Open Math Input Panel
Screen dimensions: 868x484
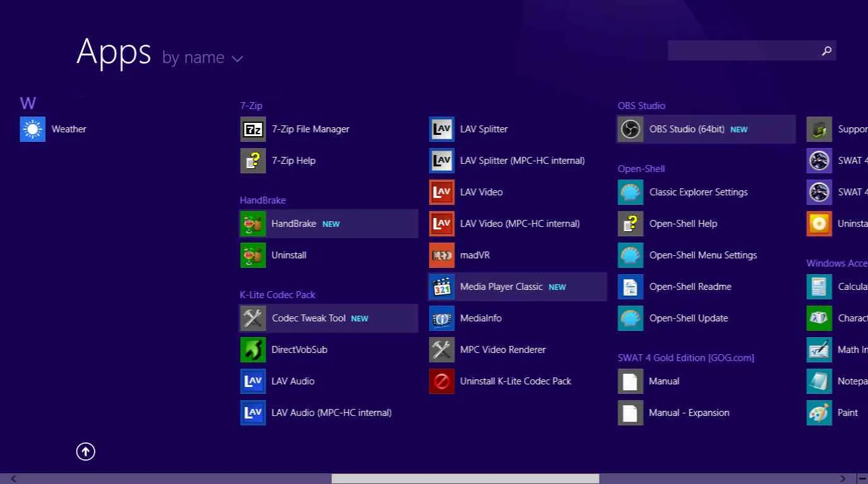tap(837, 350)
